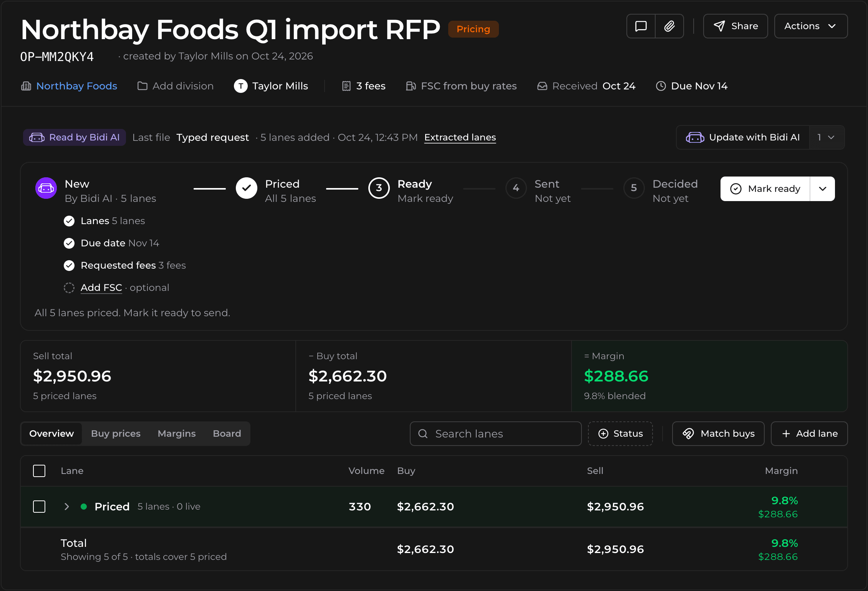Click the Decided step number 5
Image resolution: width=868 pixels, height=591 pixels.
(634, 188)
